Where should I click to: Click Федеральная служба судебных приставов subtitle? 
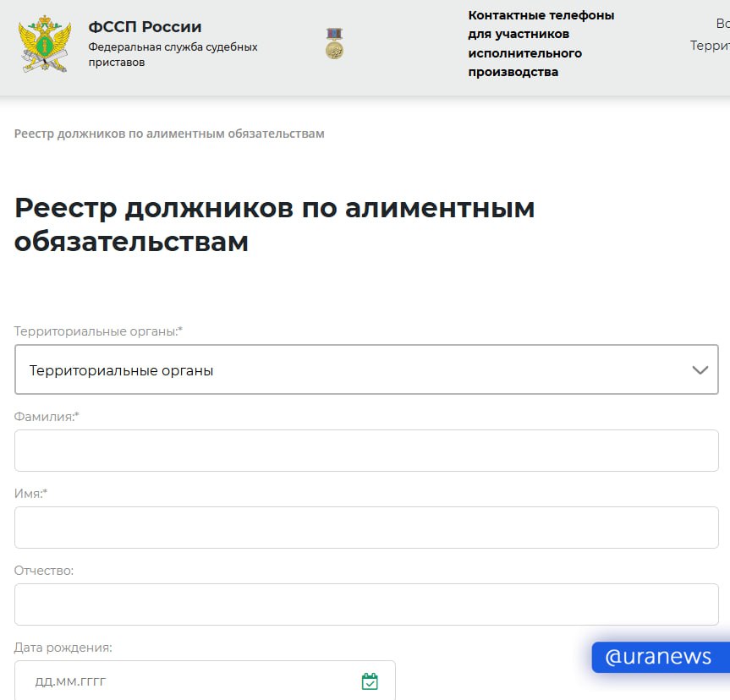point(173,54)
